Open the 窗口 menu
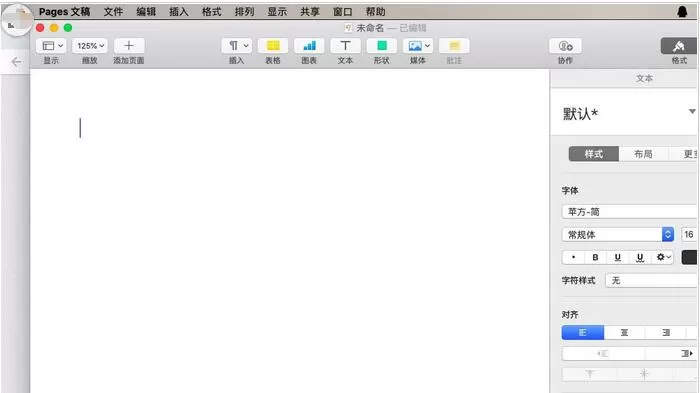 [x=343, y=12]
